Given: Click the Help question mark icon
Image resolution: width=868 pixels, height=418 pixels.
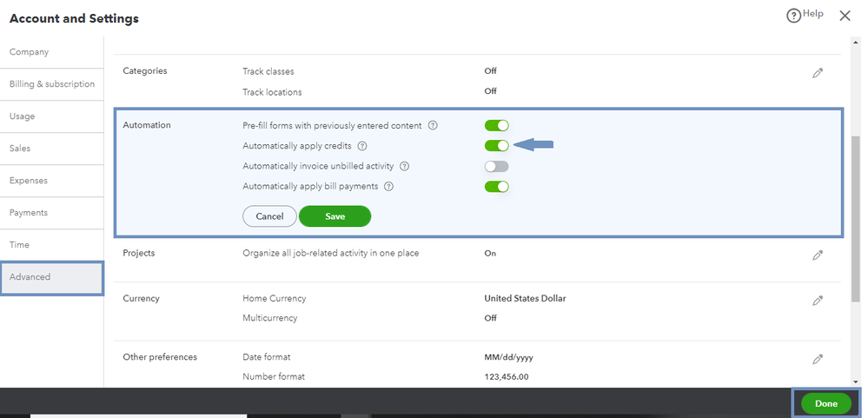Looking at the screenshot, I should tap(793, 16).
